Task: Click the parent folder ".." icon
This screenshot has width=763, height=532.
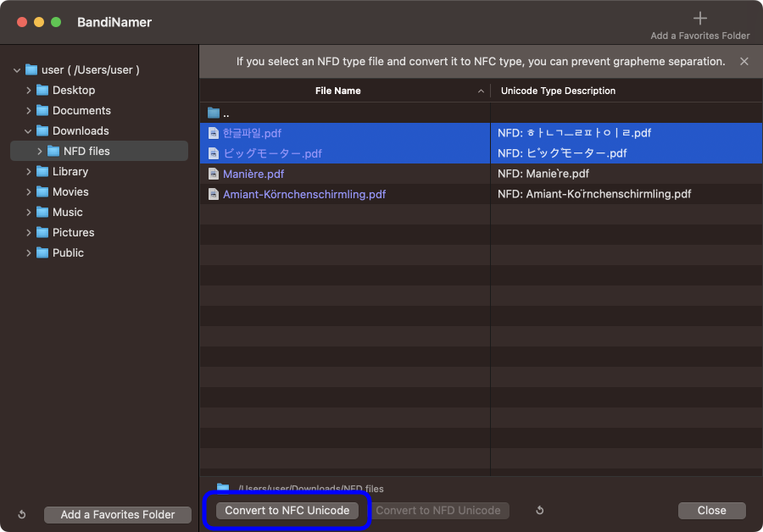Action: (x=214, y=113)
